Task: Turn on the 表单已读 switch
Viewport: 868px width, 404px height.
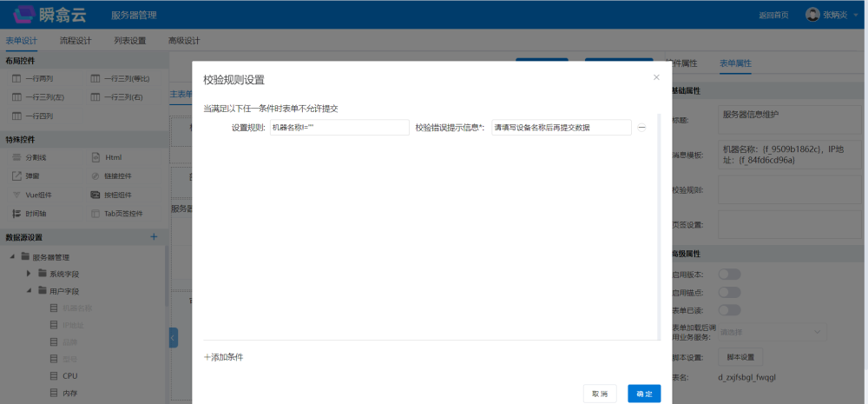Action: pyautogui.click(x=728, y=309)
